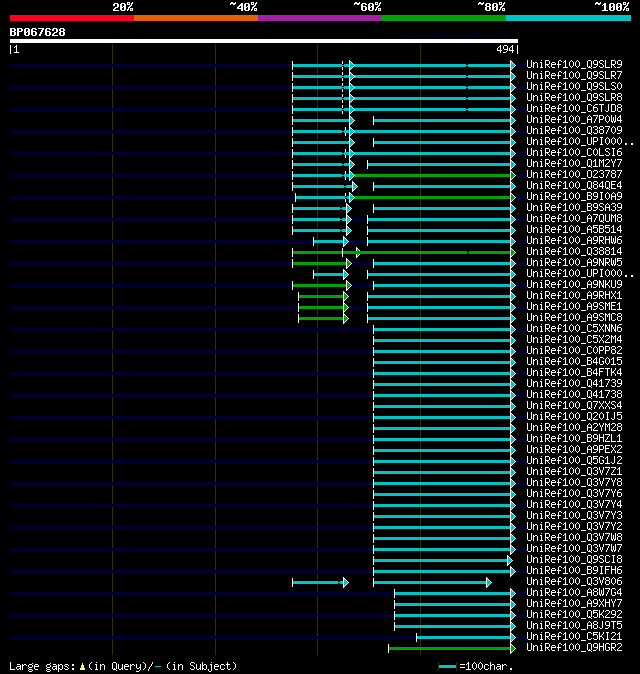This screenshot has width=640, height=674.
Task: Open hit UniRef100_A7P0W4
Action: pyautogui.click(x=574, y=119)
